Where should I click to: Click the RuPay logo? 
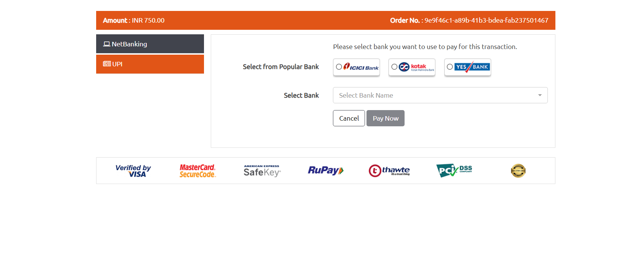tap(326, 170)
